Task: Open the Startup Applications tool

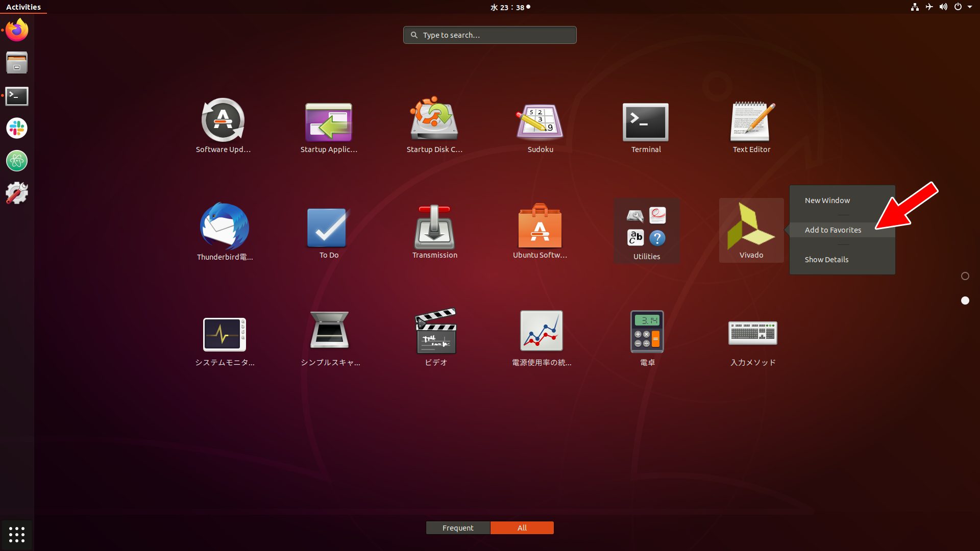Action: coord(329,122)
